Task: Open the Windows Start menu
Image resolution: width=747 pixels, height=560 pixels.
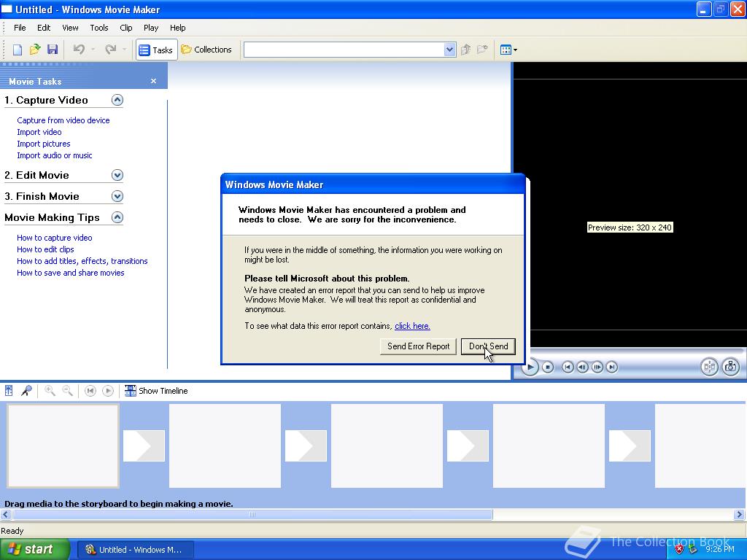Action: (35, 549)
